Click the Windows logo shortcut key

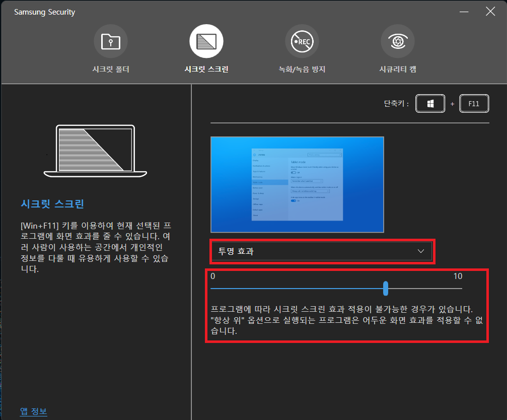[x=430, y=103]
